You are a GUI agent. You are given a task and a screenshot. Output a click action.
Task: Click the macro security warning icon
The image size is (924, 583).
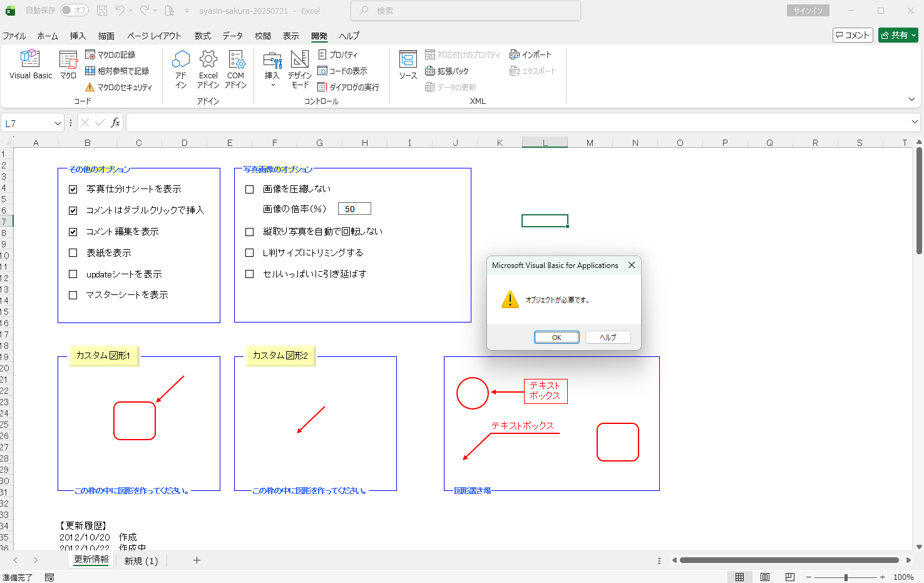tap(90, 88)
